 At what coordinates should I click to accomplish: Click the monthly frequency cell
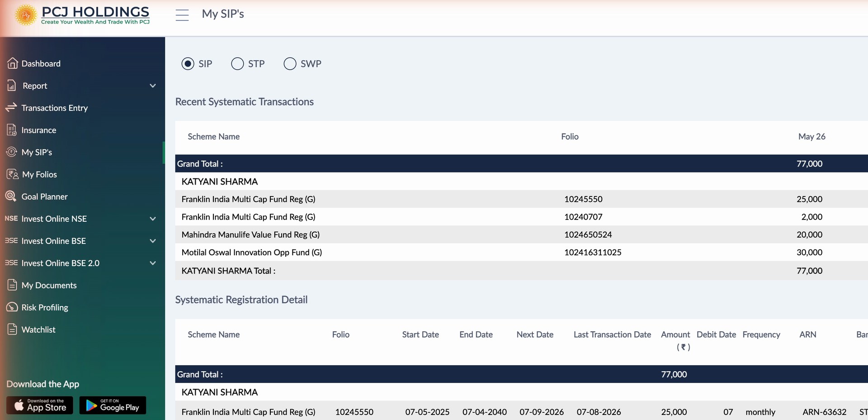(760, 412)
